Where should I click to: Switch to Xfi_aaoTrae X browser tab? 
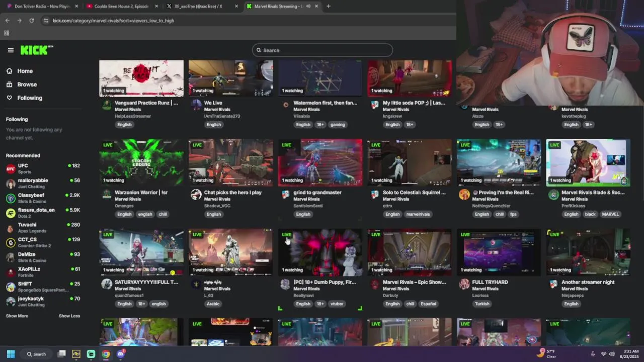point(201,6)
